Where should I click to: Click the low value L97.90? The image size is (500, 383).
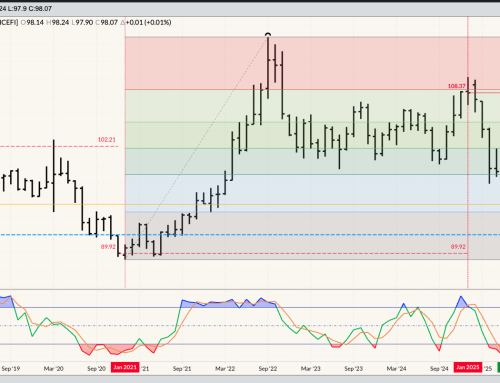[82, 22]
